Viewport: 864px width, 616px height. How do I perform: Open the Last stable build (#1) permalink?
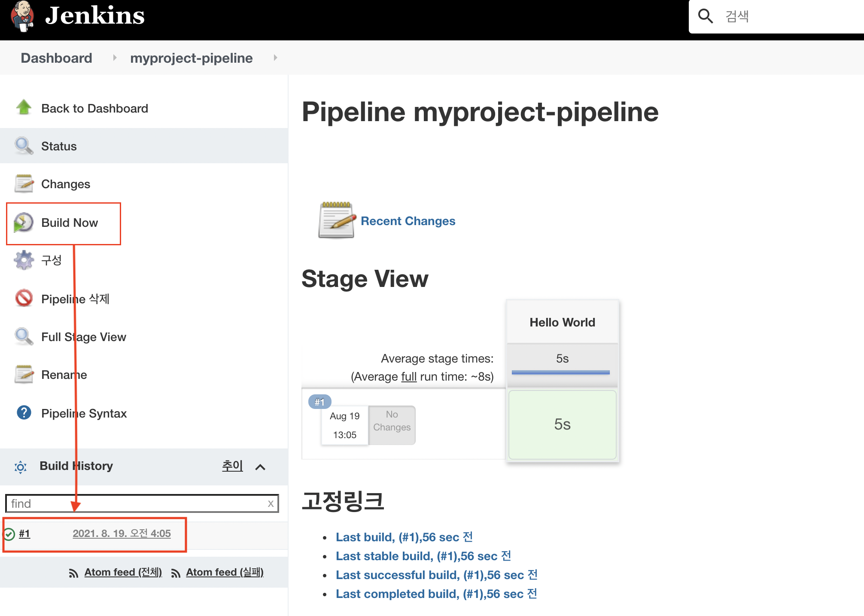click(423, 556)
